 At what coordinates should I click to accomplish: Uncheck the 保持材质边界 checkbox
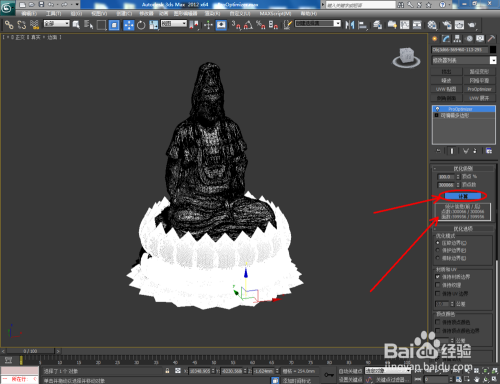438,277
